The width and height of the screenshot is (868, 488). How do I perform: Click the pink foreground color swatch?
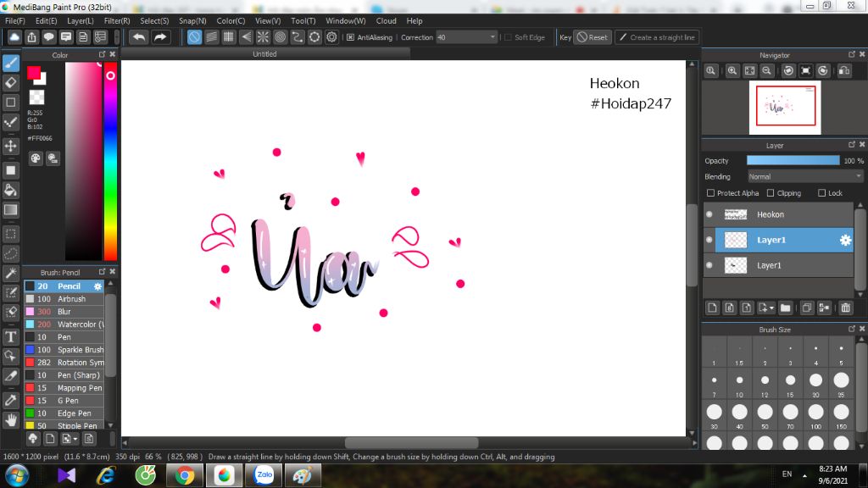tap(34, 73)
